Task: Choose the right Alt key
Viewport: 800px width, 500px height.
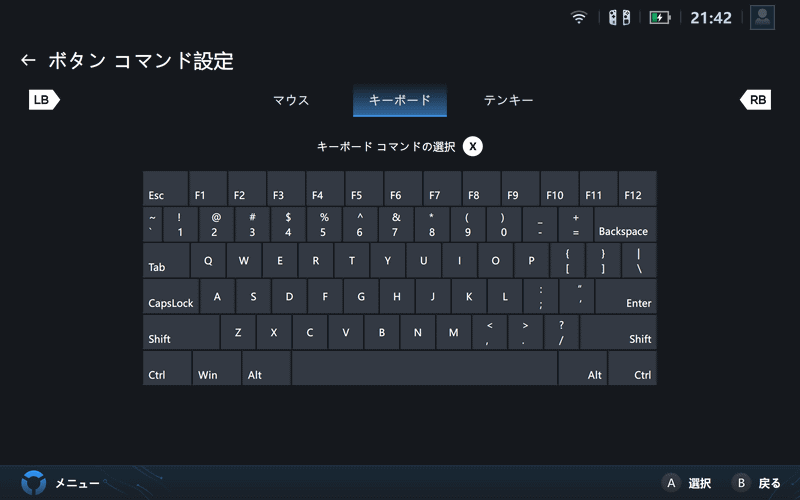Action: (583, 368)
